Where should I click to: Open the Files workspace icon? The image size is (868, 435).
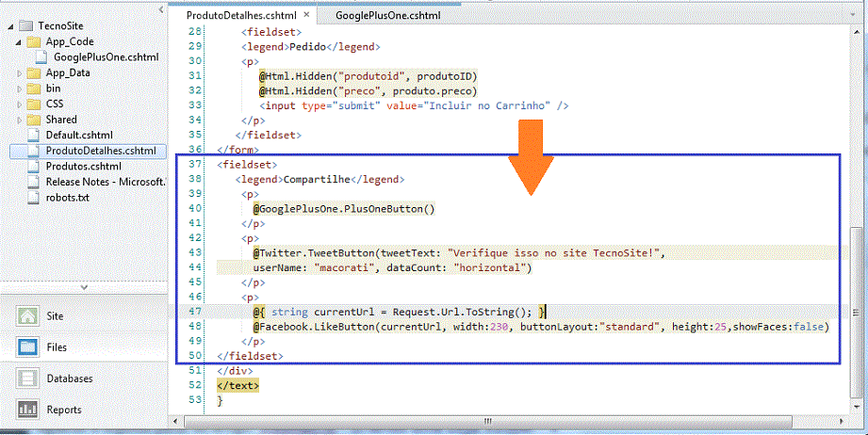click(x=27, y=347)
